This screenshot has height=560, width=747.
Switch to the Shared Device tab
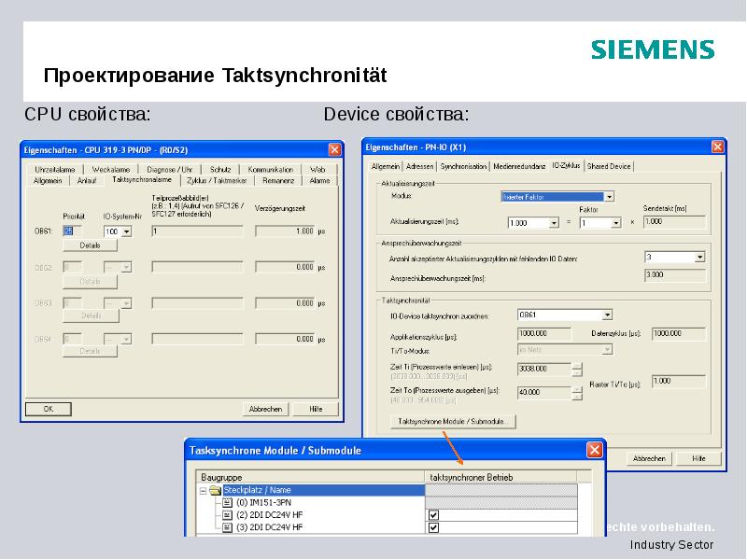607,165
